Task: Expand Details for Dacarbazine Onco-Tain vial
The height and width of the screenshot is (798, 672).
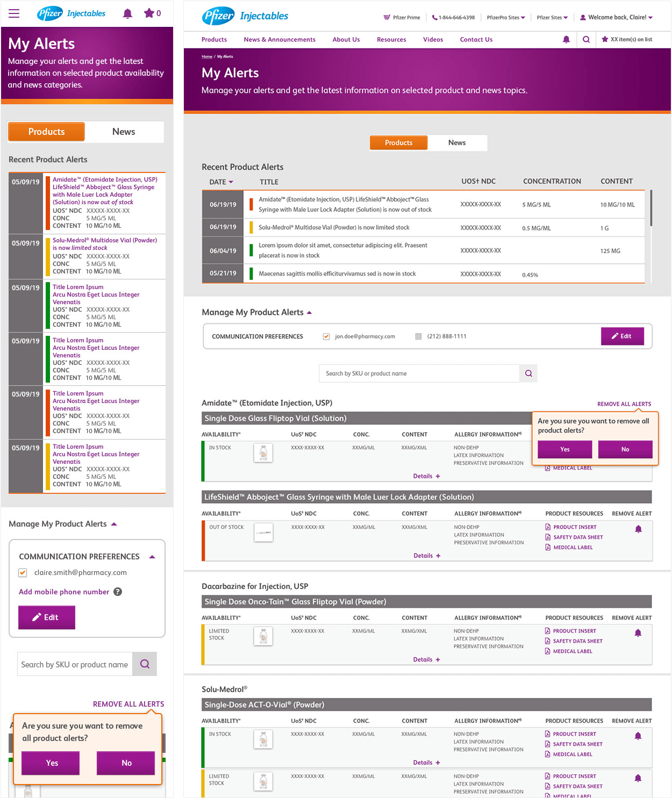Action: click(426, 659)
